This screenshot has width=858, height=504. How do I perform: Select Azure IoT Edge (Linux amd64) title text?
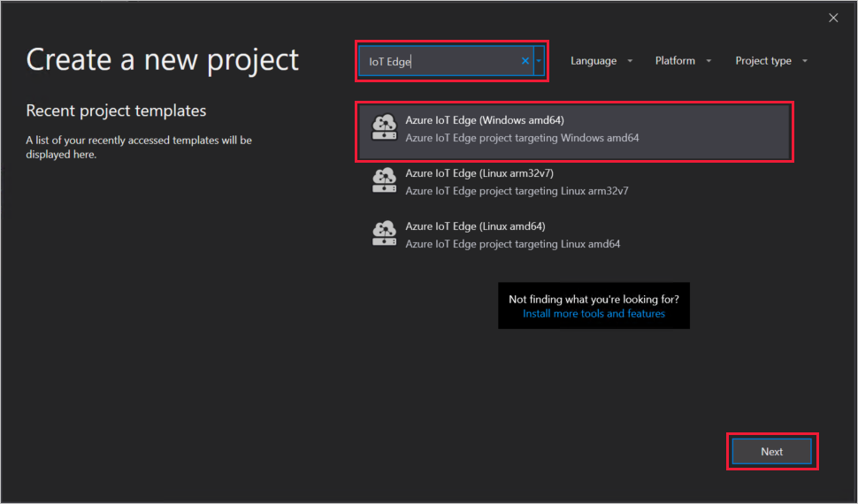(475, 226)
